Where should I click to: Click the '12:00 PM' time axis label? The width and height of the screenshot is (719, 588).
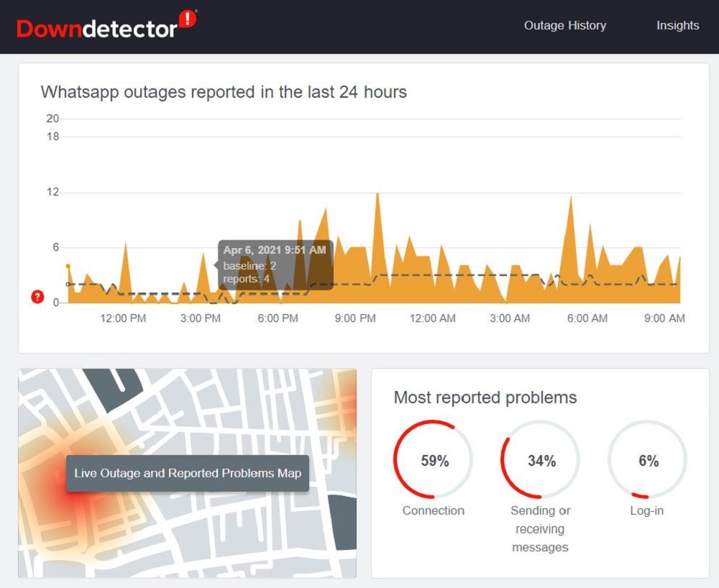pyautogui.click(x=123, y=318)
